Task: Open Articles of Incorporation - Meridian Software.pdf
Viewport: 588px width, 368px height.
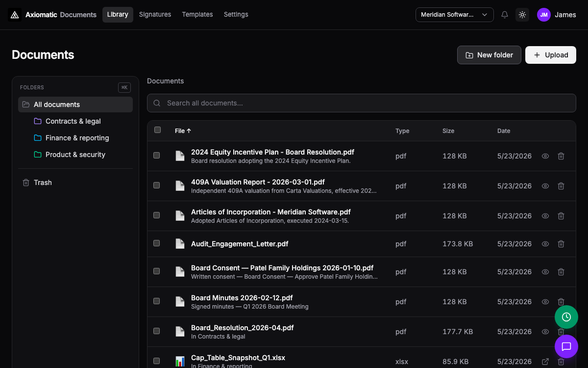Action: click(x=271, y=212)
